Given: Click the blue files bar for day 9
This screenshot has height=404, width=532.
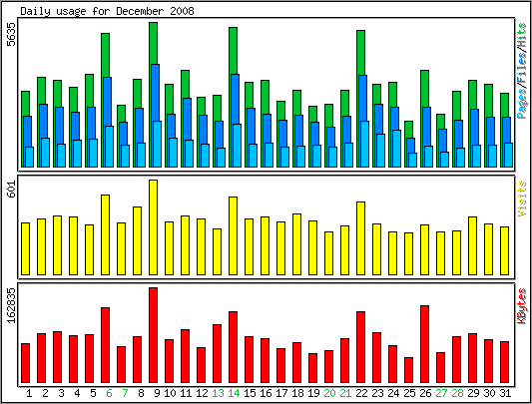Looking at the screenshot, I should pos(155,92).
